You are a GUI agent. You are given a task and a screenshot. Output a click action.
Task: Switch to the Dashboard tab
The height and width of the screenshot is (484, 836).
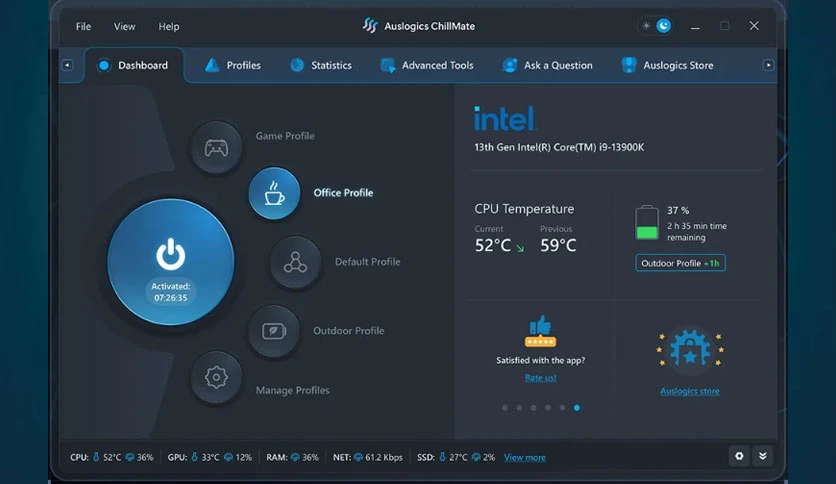pyautogui.click(x=134, y=65)
